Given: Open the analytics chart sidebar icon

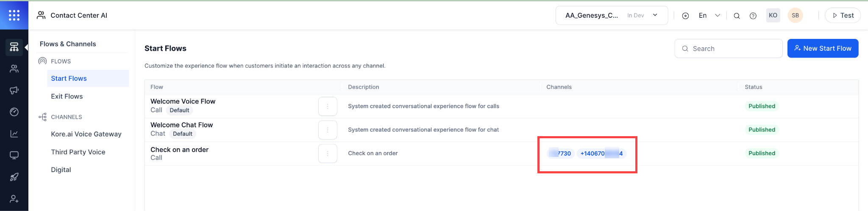Looking at the screenshot, I should click(14, 134).
